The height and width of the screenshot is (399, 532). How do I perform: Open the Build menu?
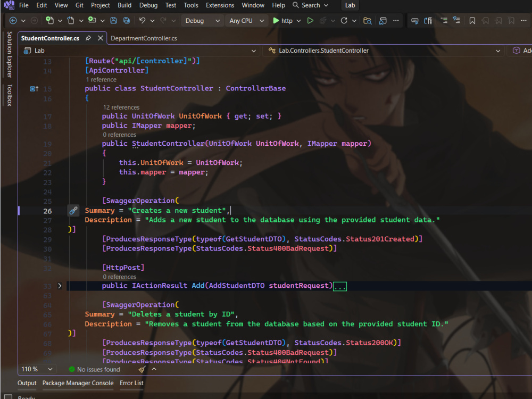(124, 5)
